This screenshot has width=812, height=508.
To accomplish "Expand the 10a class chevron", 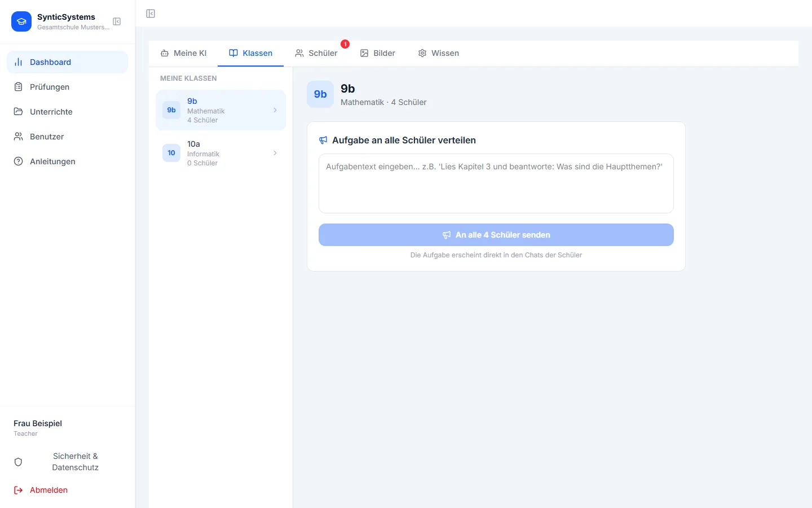I will point(275,153).
